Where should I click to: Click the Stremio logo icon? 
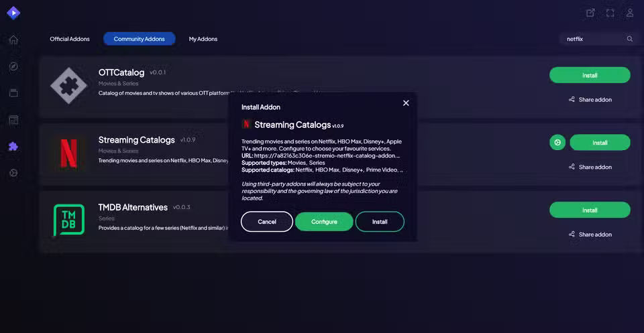pyautogui.click(x=13, y=13)
